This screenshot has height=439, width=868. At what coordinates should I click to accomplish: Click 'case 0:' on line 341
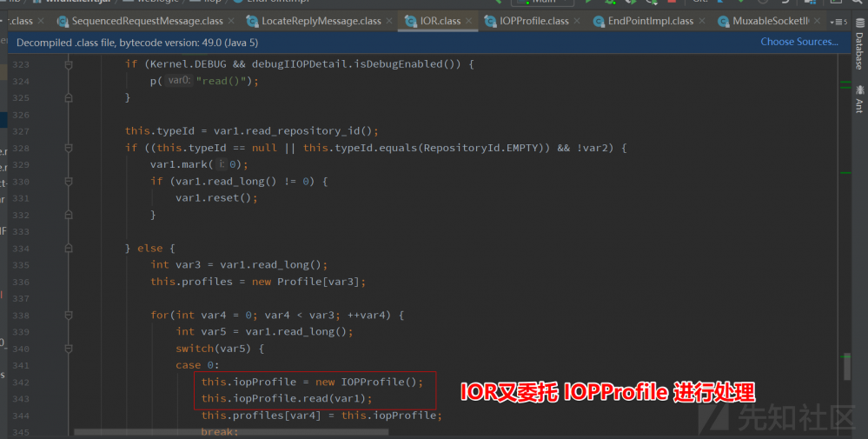(x=197, y=365)
